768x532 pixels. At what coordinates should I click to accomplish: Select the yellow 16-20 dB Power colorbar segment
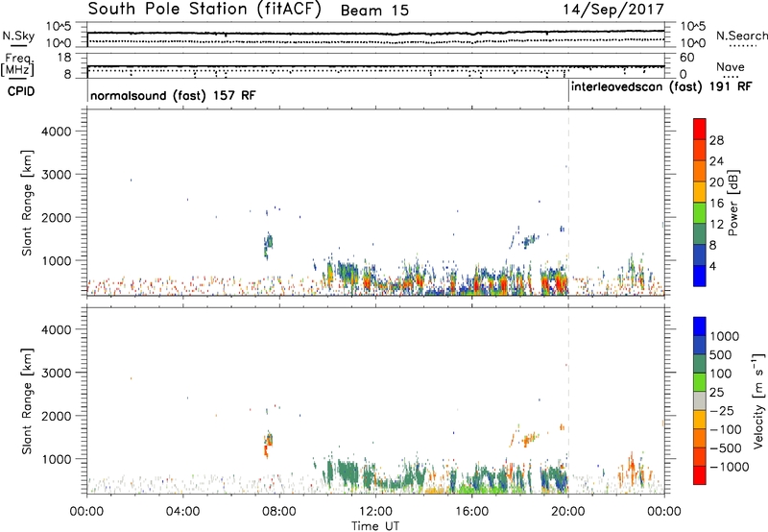tap(700, 191)
